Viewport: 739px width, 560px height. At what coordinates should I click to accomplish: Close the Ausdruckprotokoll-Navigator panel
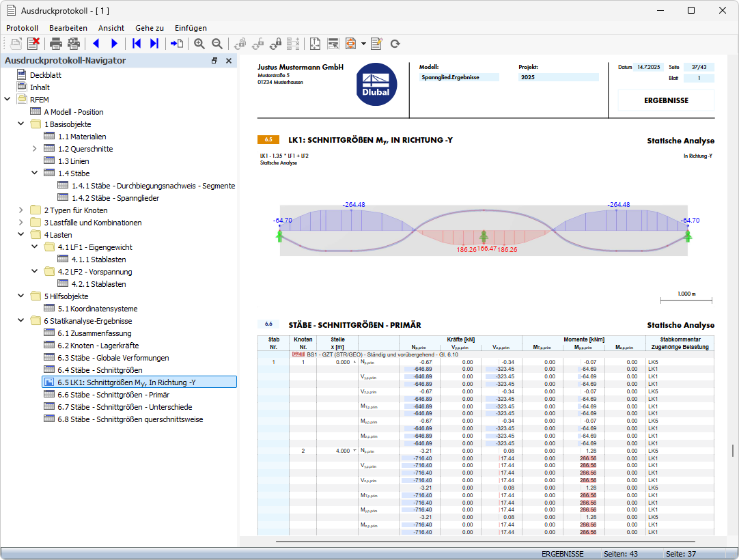click(x=229, y=60)
